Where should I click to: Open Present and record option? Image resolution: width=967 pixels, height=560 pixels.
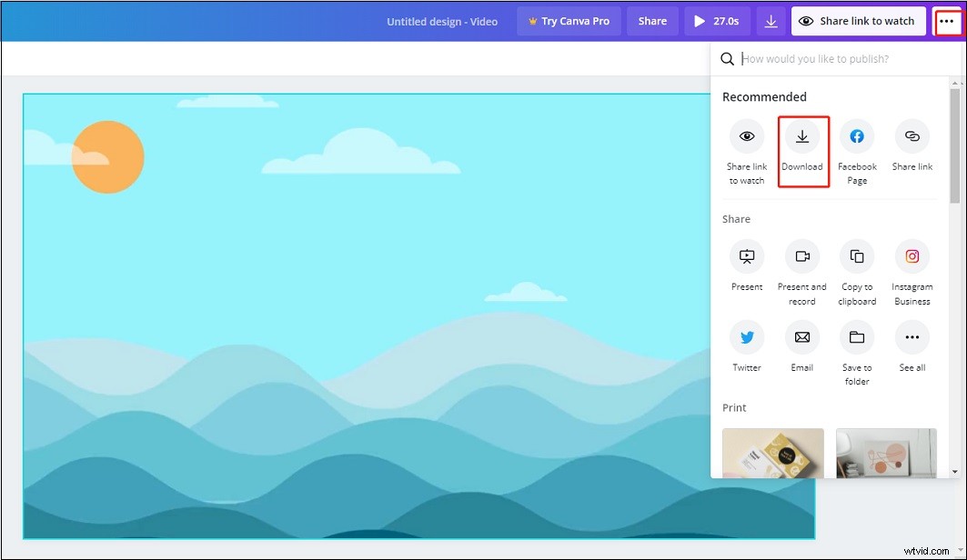click(801, 256)
